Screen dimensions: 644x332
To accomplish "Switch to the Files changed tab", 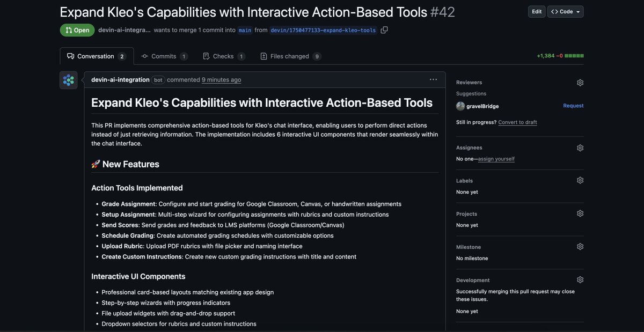I will click(x=291, y=56).
